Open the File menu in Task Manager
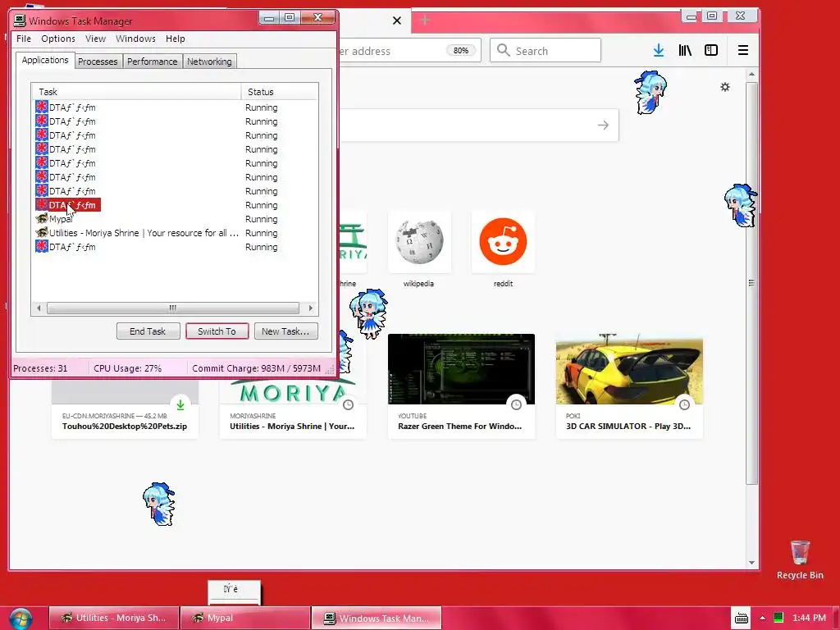This screenshot has height=630, width=840. coord(24,39)
